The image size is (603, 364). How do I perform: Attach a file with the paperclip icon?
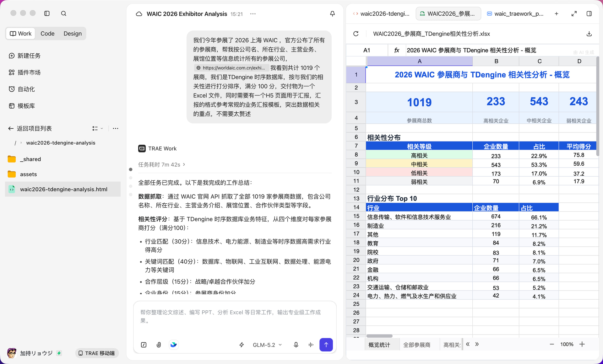point(159,345)
